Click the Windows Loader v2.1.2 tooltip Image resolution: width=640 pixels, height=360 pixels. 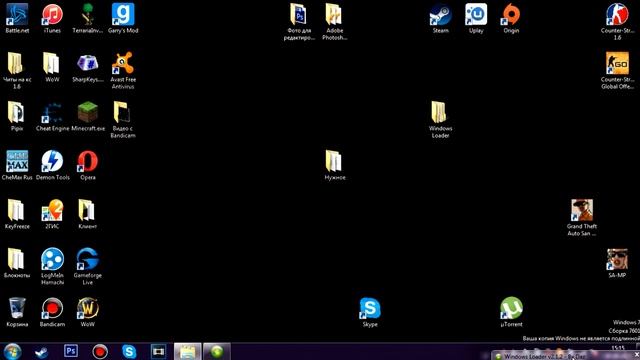pyautogui.click(x=565, y=356)
